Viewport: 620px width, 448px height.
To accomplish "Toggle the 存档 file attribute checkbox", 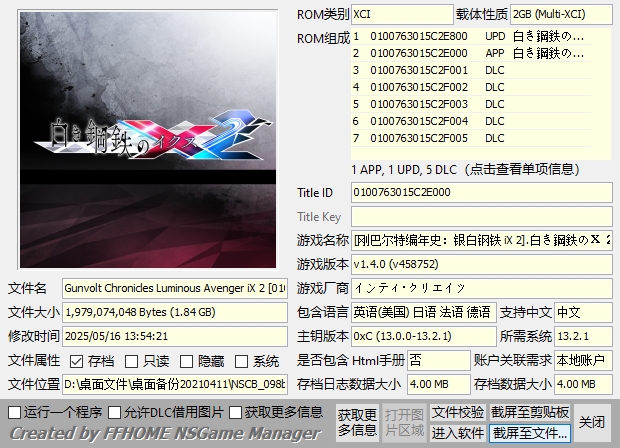I will coord(77,361).
